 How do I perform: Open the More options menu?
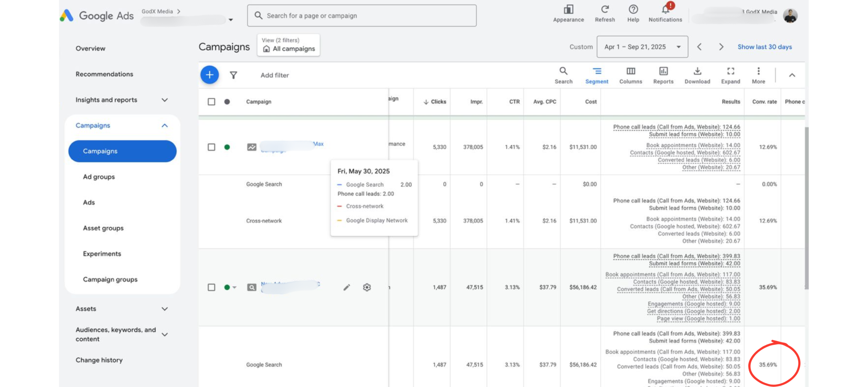coord(758,75)
